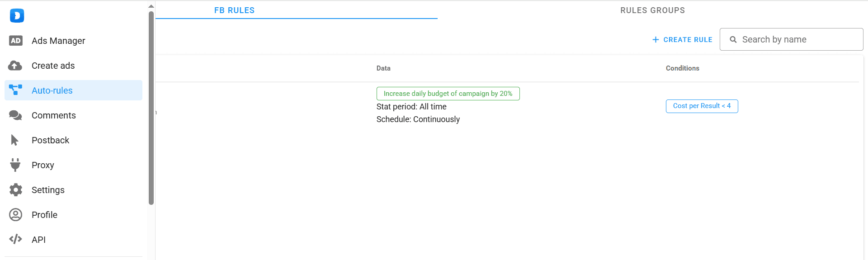Click the Create ads cloud upload icon

(x=15, y=66)
